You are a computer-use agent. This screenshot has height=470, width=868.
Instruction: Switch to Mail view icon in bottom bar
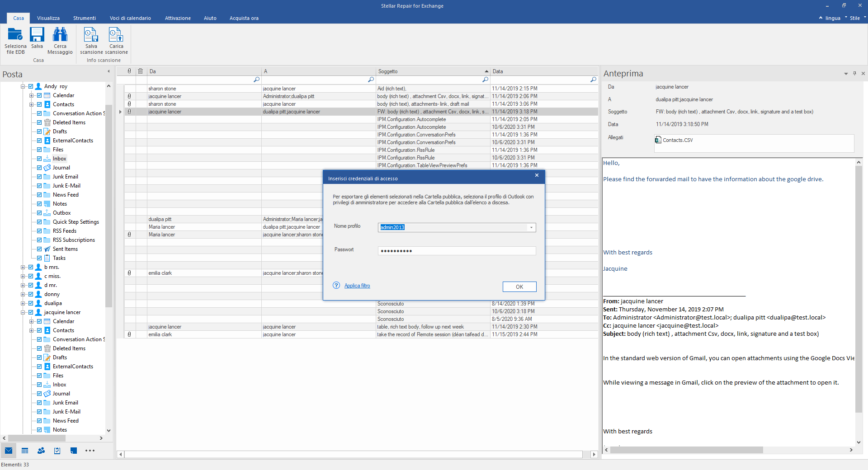pos(9,451)
